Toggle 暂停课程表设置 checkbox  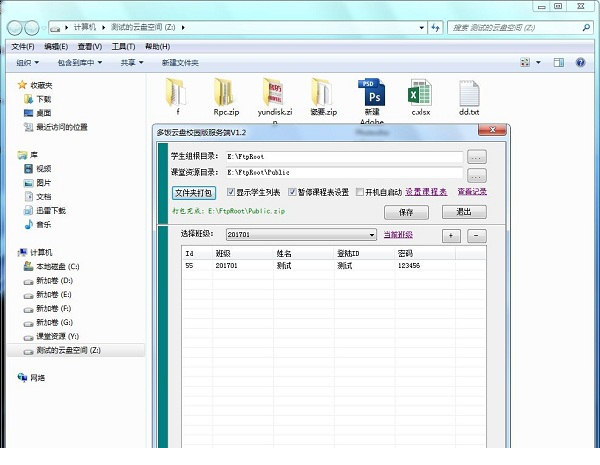[292, 192]
